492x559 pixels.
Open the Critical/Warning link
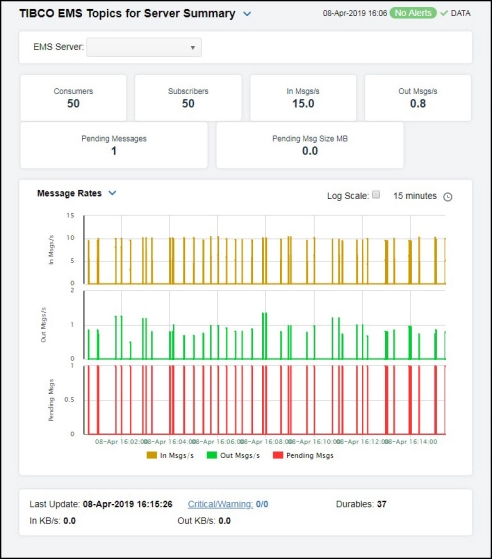tap(220, 504)
